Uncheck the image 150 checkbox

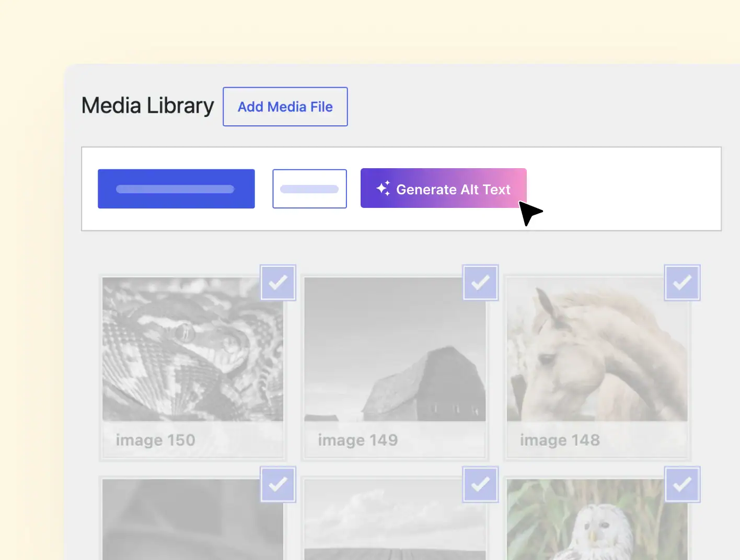[278, 283]
